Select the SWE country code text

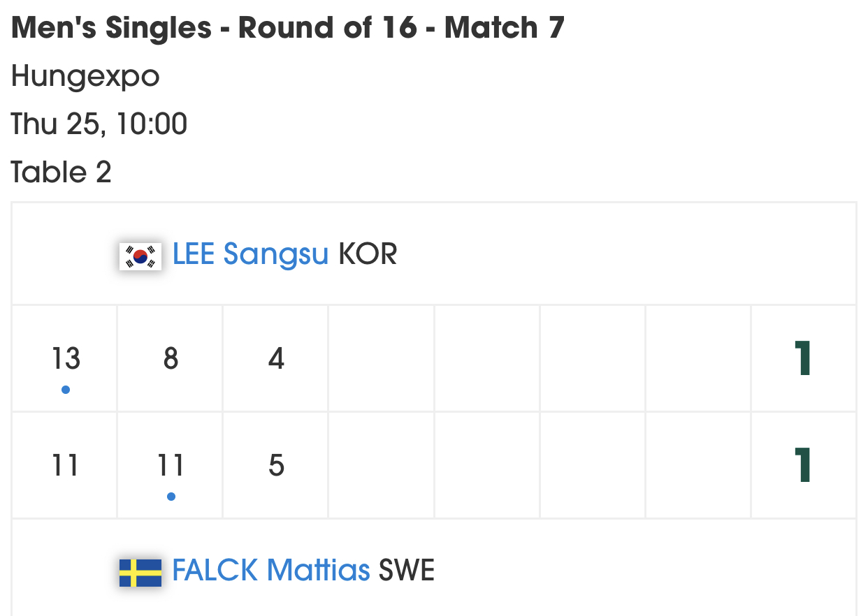[x=406, y=571]
